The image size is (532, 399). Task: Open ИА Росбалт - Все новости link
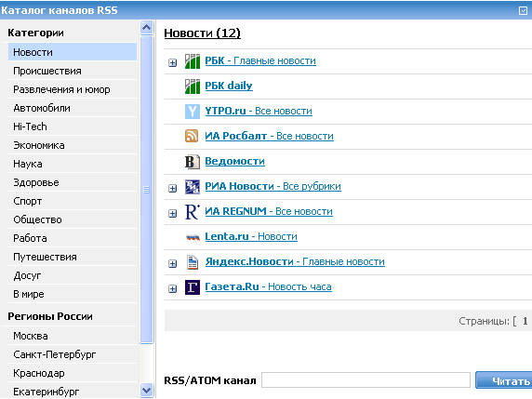(x=269, y=136)
